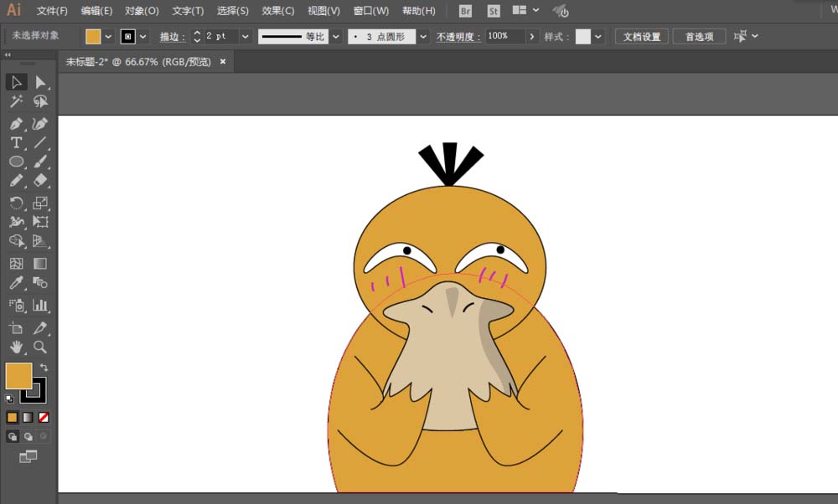Select the Artboard tool
Screen dimensions: 838x504
(x=16, y=328)
